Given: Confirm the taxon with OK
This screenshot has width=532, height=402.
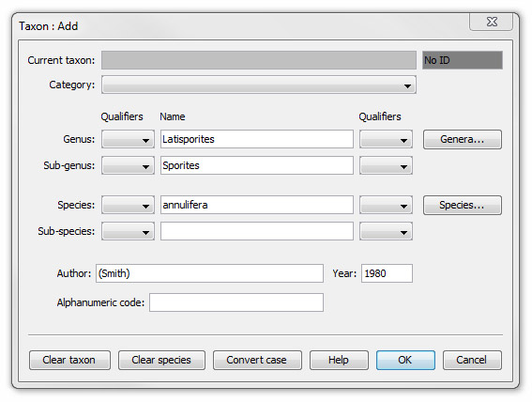Looking at the screenshot, I should (x=405, y=361).
